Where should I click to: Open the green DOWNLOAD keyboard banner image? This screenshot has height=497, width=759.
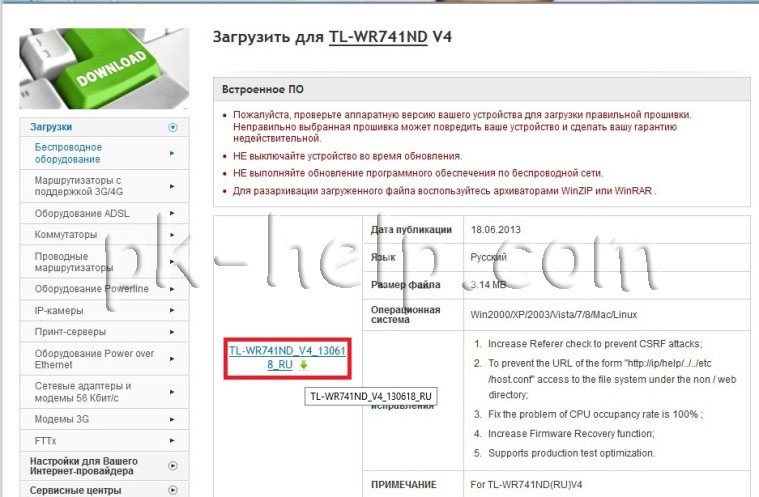click(104, 68)
